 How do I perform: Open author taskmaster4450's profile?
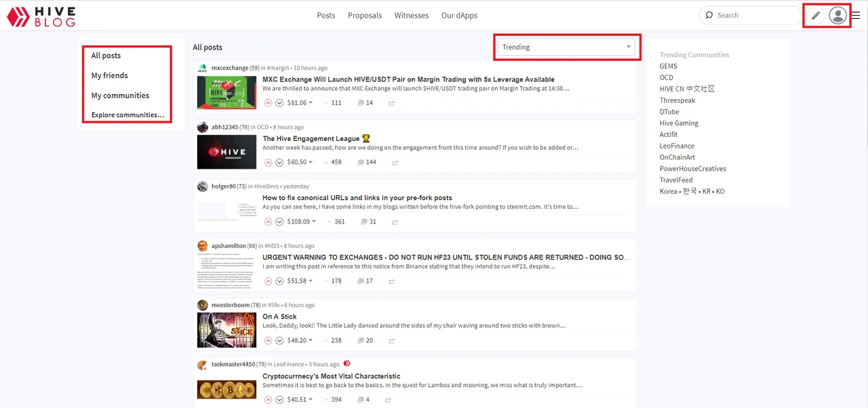pos(233,364)
